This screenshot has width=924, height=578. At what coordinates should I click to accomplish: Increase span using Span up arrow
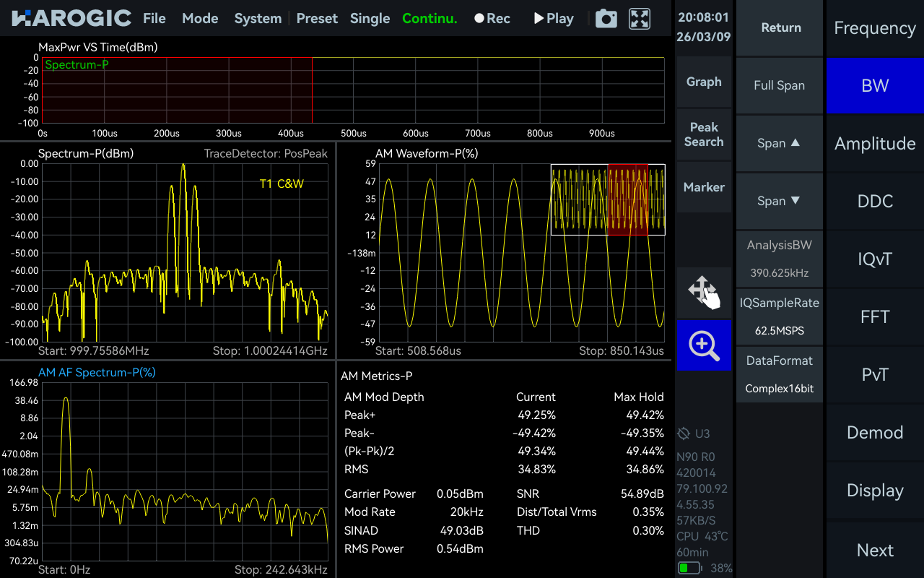780,143
